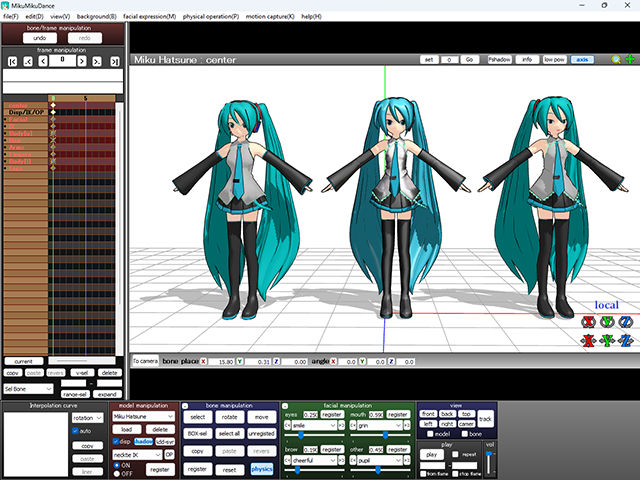Click the green Y move axis icon

pyautogui.click(x=607, y=340)
